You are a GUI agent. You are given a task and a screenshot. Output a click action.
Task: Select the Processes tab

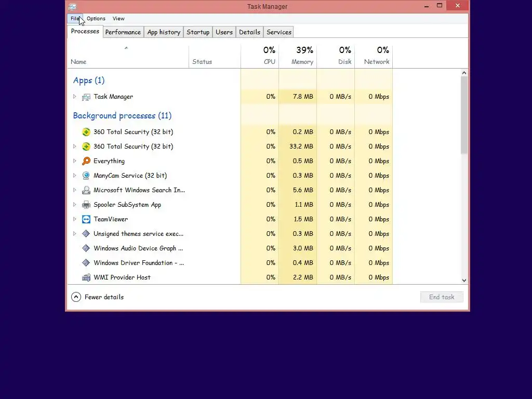[x=85, y=31]
